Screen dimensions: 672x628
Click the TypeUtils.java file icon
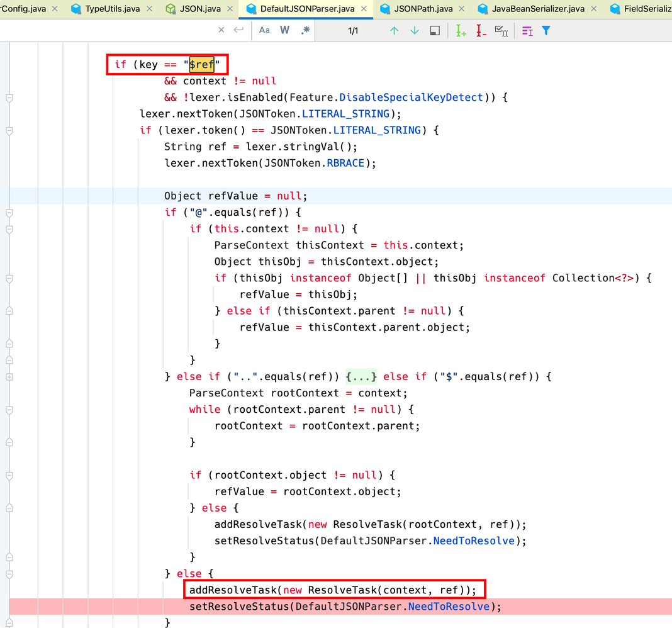76,9
